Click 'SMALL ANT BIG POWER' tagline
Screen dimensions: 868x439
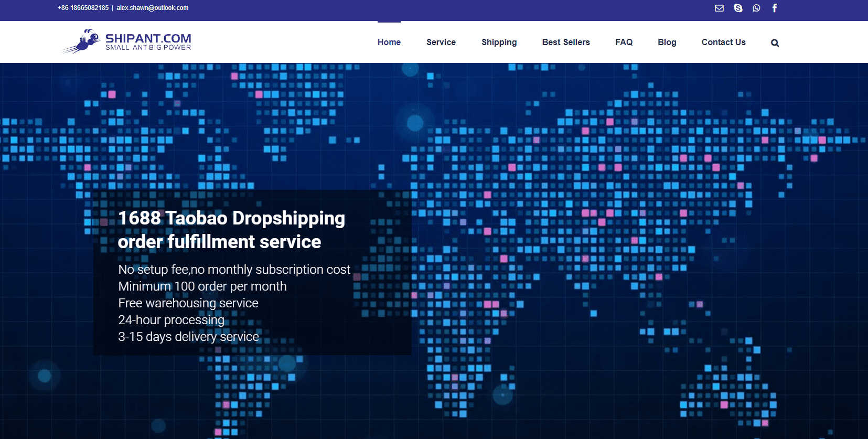pyautogui.click(x=148, y=48)
